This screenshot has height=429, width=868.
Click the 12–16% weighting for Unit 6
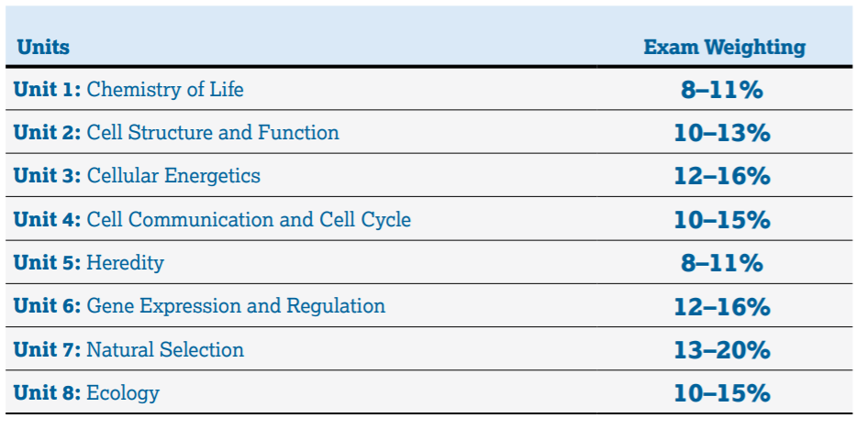coord(722,307)
